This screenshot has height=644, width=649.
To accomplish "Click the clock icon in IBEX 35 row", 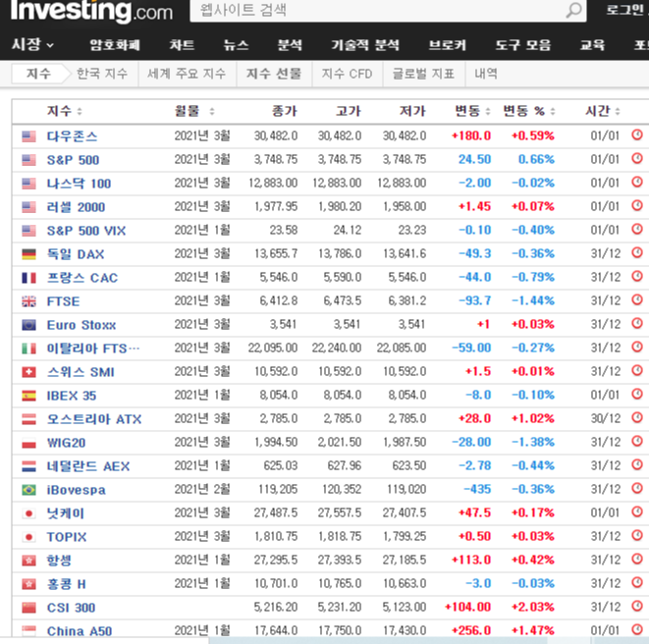I will [x=637, y=395].
